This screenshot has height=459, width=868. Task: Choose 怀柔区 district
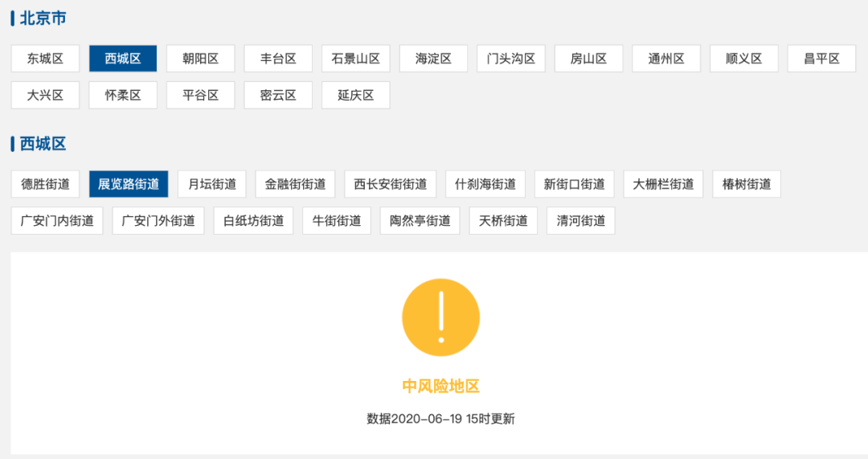123,95
